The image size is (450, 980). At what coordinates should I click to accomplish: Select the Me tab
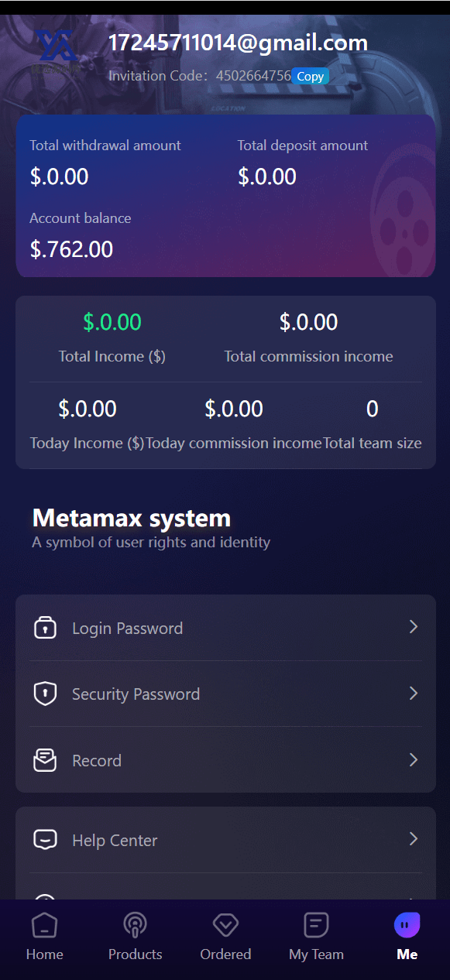click(x=407, y=937)
